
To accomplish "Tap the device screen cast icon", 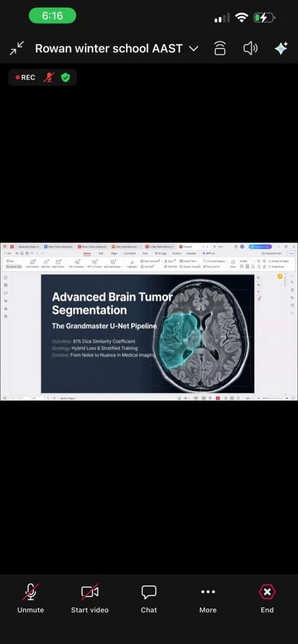I will tap(220, 48).
